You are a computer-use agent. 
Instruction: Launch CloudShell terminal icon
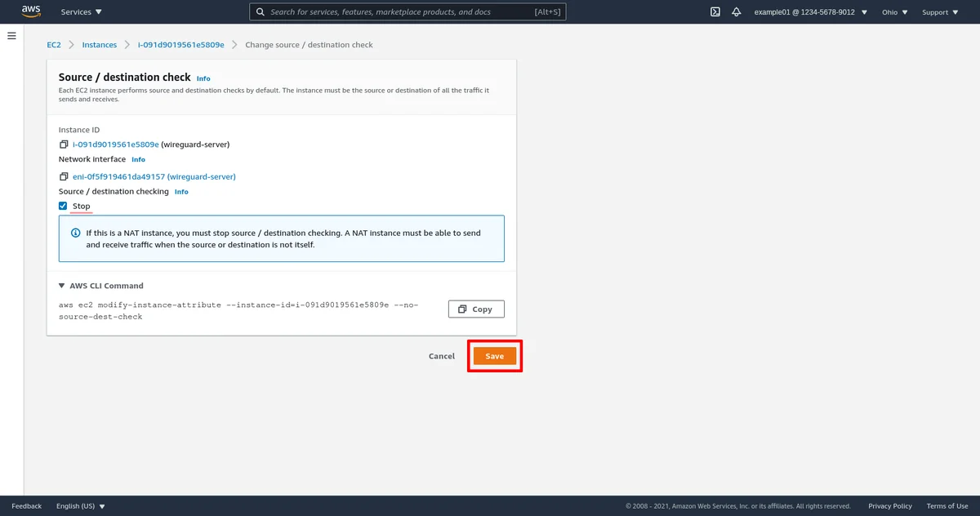point(715,12)
